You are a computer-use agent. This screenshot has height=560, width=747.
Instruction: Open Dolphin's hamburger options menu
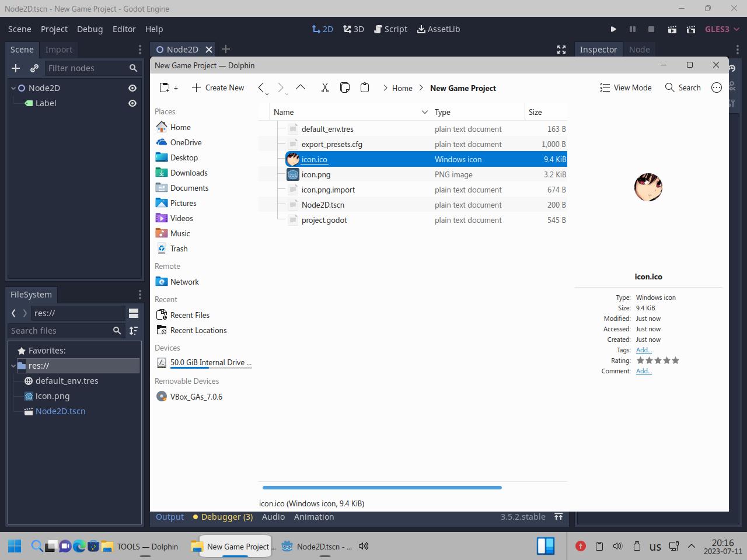[717, 87]
